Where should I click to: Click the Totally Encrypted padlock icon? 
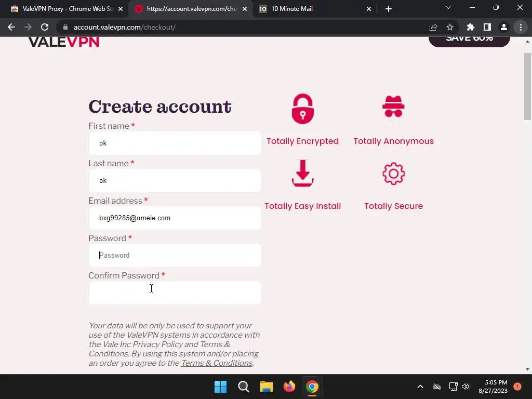303,109
